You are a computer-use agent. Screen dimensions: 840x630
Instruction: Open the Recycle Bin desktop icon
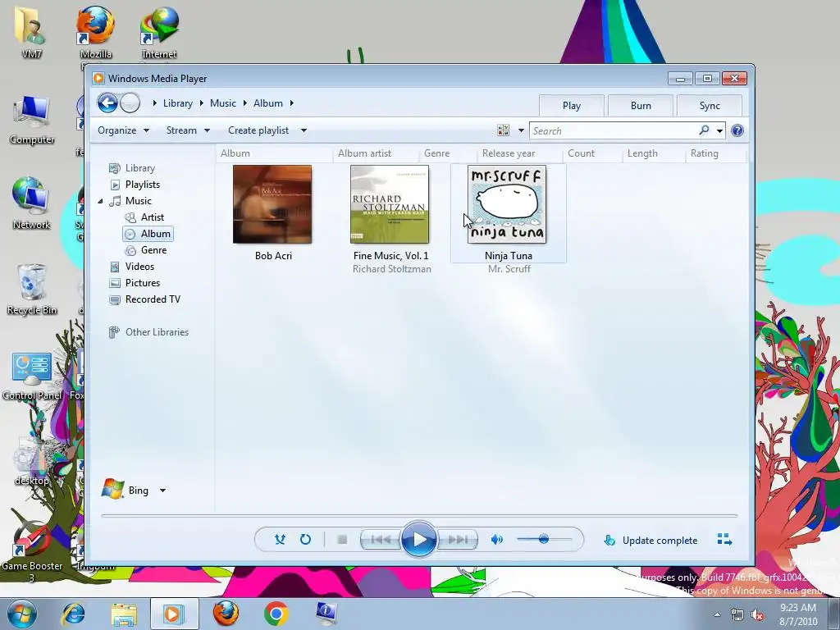[32, 290]
